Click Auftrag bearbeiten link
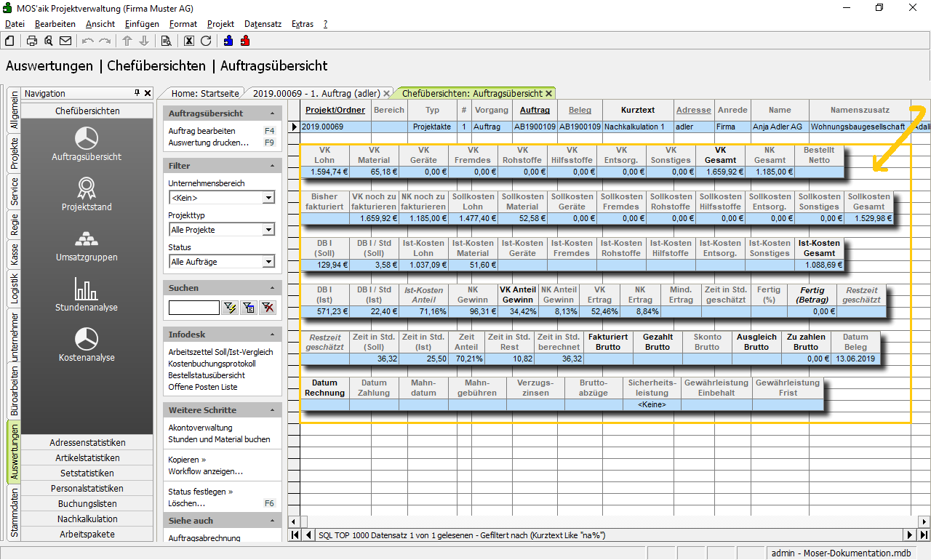The width and height of the screenshot is (931, 560). 201,131
